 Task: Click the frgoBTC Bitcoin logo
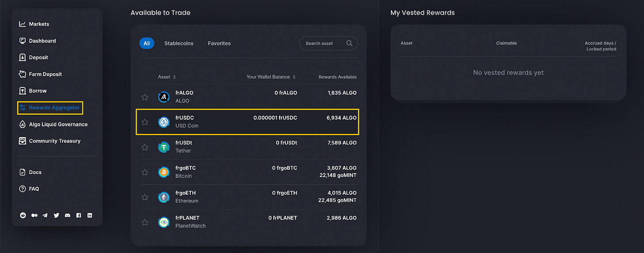[x=164, y=172]
